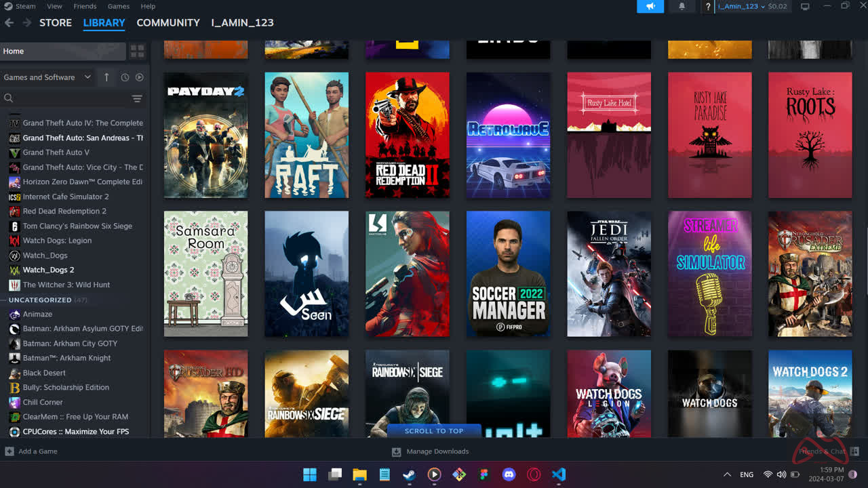The width and height of the screenshot is (868, 488).
Task: Open the Friends menu
Action: [85, 6]
